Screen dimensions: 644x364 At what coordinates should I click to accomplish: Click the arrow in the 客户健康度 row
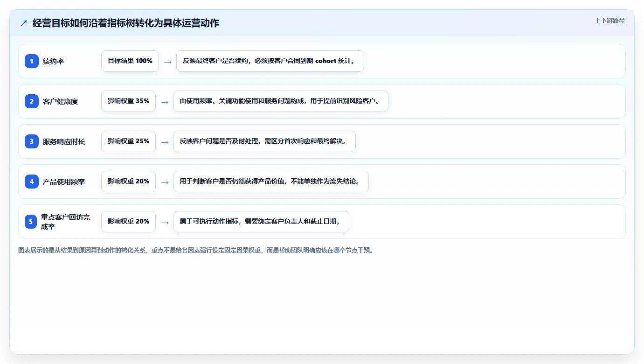click(x=165, y=102)
